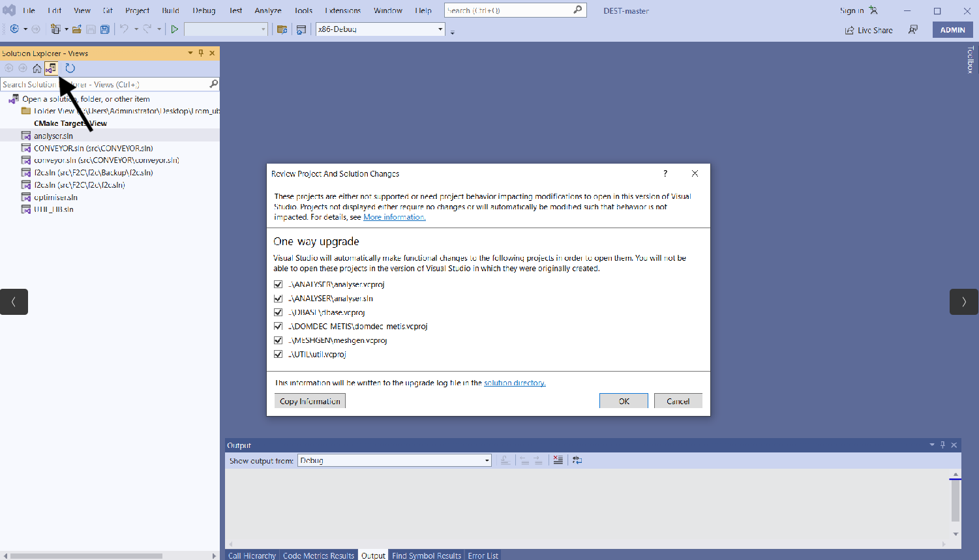The height and width of the screenshot is (560, 979).
Task: Click the Undo arrow icon
Action: [x=124, y=29]
